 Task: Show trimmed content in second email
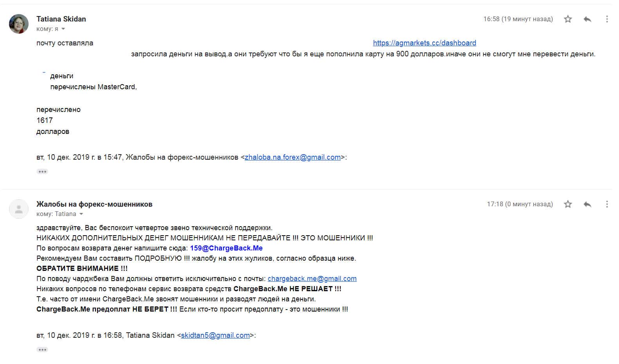tap(42, 350)
